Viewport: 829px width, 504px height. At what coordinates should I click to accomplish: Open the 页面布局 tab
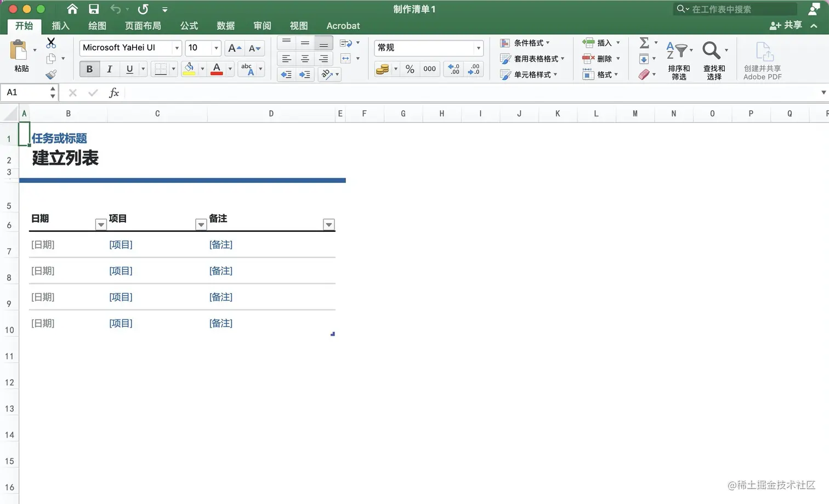(143, 26)
